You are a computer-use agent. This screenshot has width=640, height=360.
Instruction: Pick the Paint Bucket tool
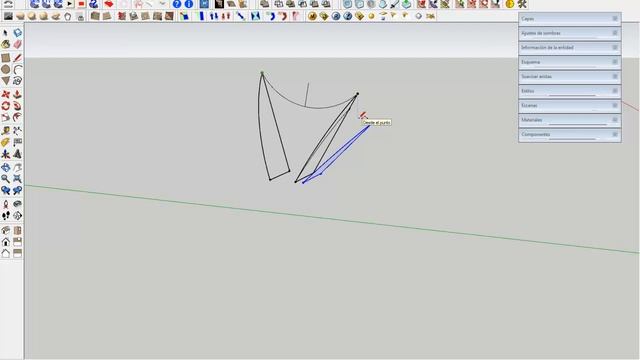tap(5, 44)
